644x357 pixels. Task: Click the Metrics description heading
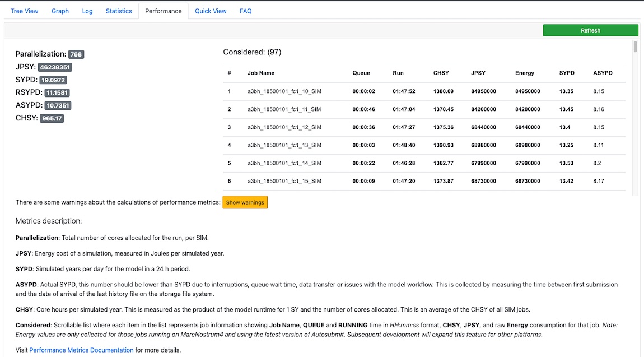[x=49, y=221]
